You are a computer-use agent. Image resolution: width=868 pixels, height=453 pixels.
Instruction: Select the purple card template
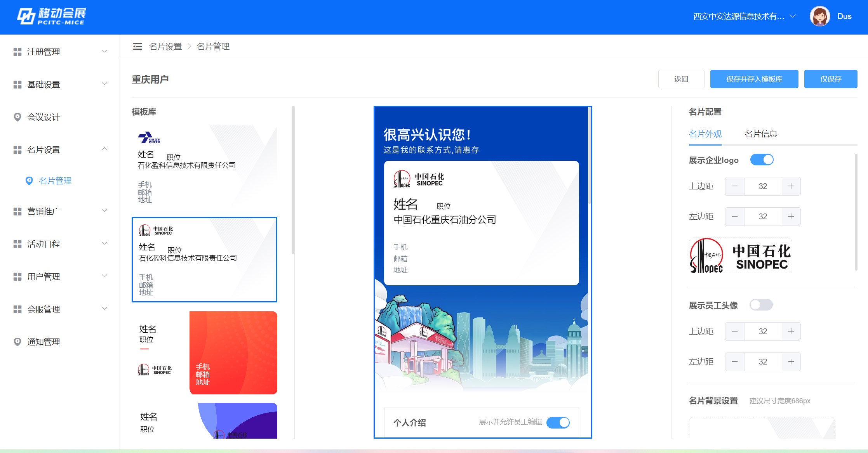pyautogui.click(x=204, y=421)
